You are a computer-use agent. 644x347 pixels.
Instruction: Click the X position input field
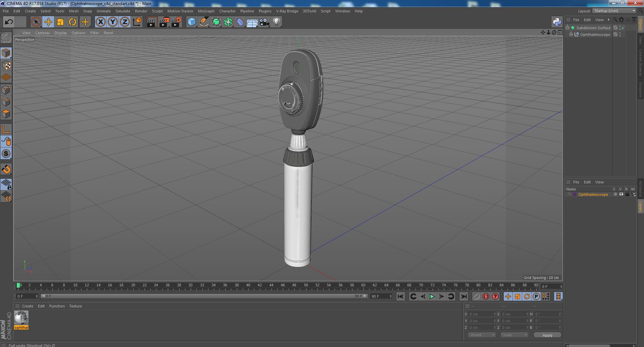[x=482, y=314]
